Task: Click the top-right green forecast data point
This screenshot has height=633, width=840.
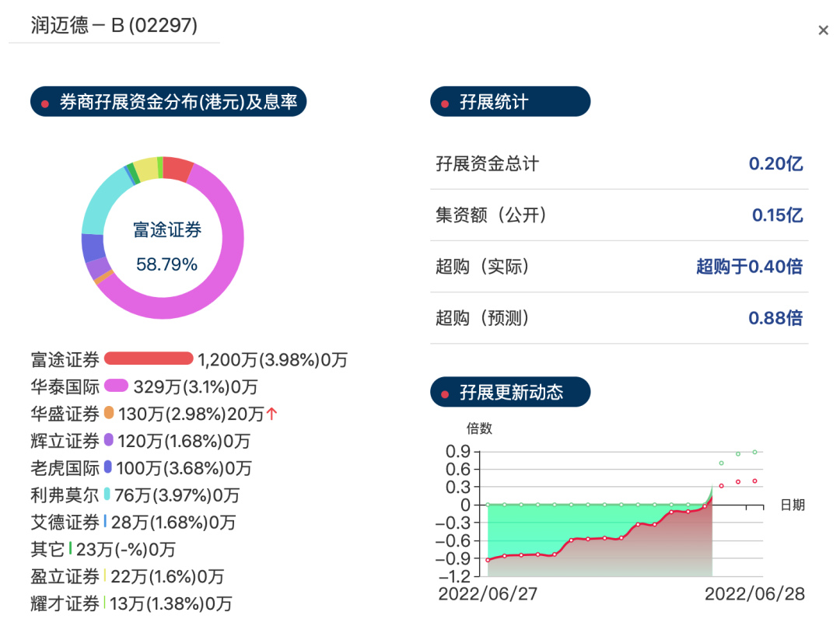Action: (x=754, y=452)
